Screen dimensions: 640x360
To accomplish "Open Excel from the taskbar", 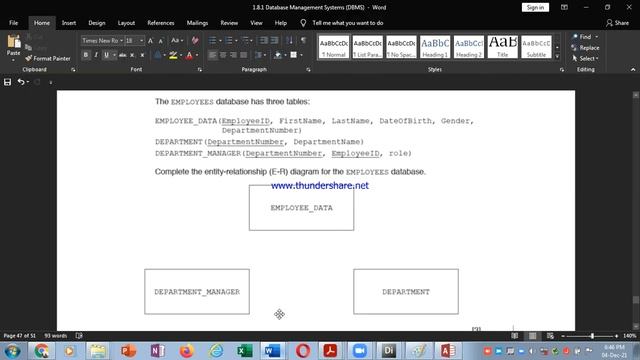I will (x=244, y=351).
